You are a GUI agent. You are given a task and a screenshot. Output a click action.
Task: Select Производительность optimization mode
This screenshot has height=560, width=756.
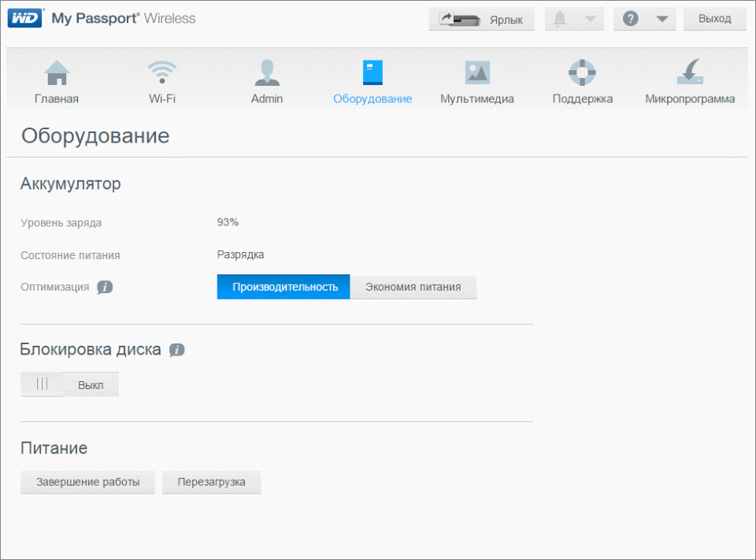click(x=284, y=287)
